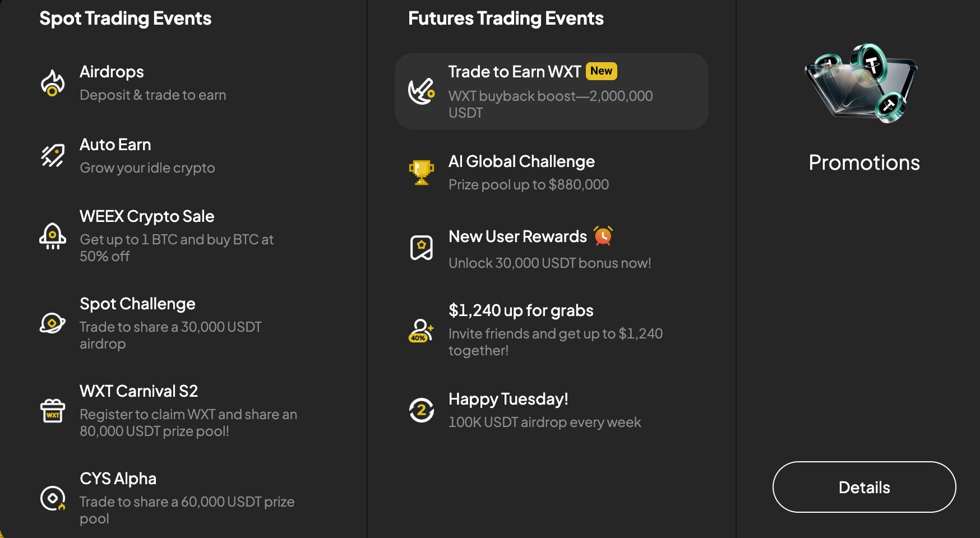Click the alarm clock emoji beside New User Rewards
Image resolution: width=980 pixels, height=538 pixels.
[x=603, y=236]
